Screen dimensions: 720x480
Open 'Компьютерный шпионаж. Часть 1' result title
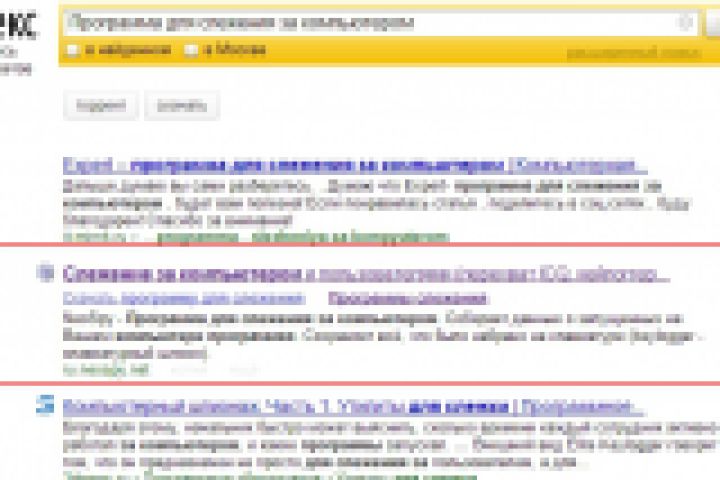point(353,407)
